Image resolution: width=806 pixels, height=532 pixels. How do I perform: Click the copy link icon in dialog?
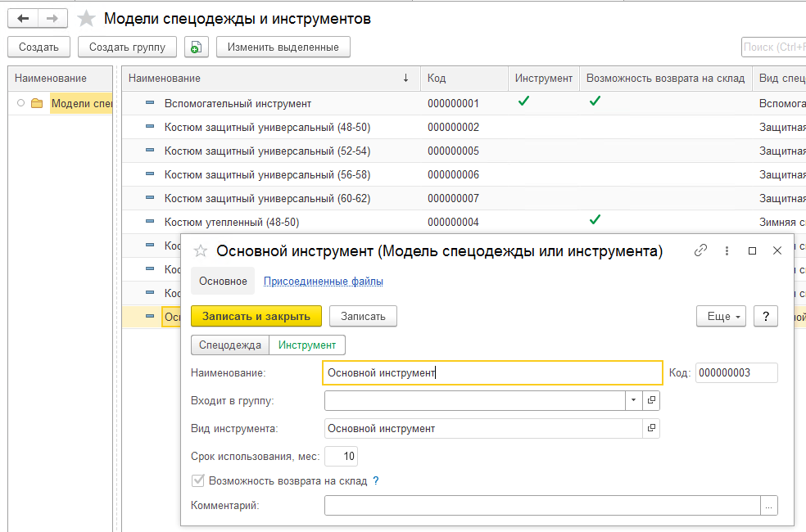(x=700, y=251)
